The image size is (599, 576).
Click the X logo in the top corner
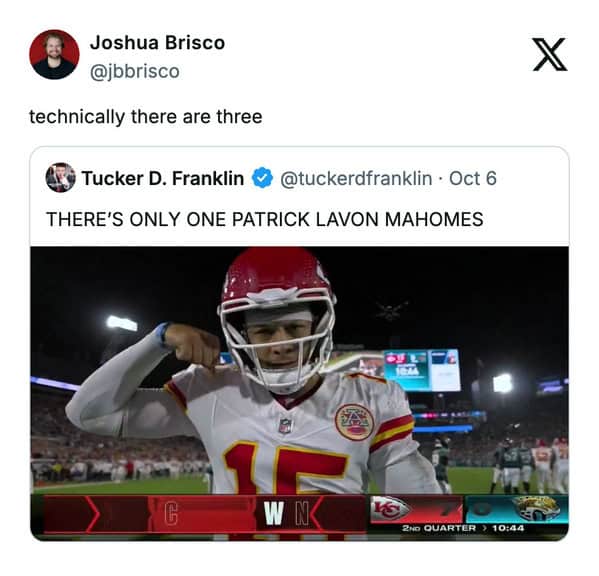coord(550,54)
